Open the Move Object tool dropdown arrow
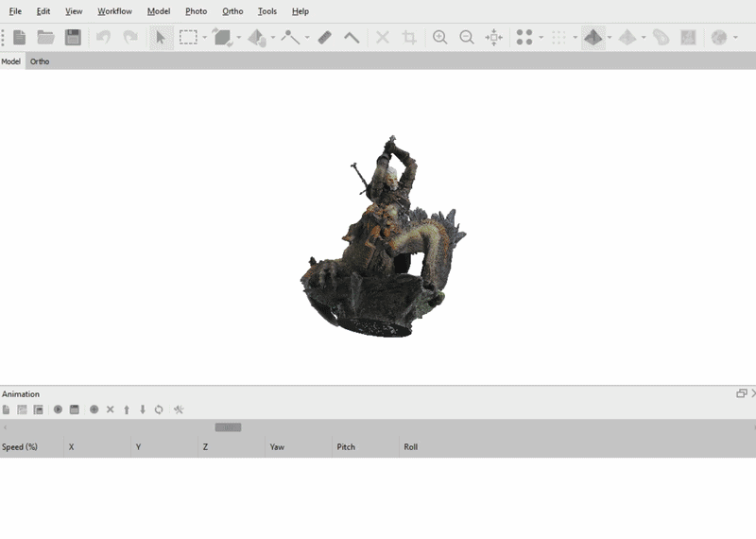 pos(273,38)
